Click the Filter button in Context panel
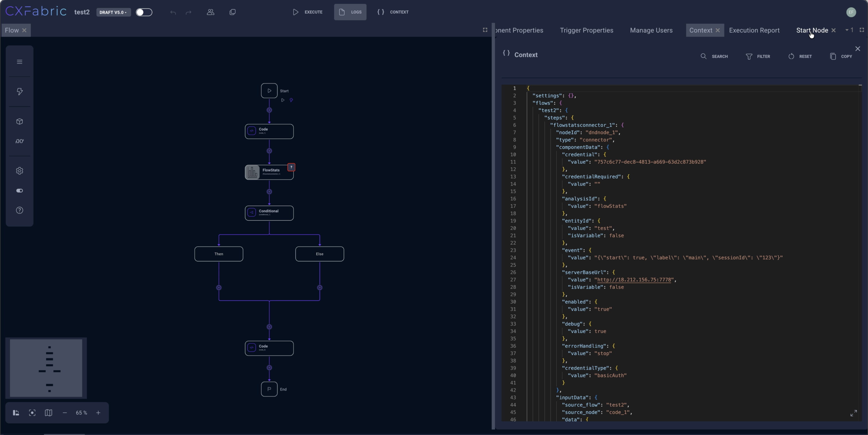Viewport: 868px width, 435px height. [758, 56]
